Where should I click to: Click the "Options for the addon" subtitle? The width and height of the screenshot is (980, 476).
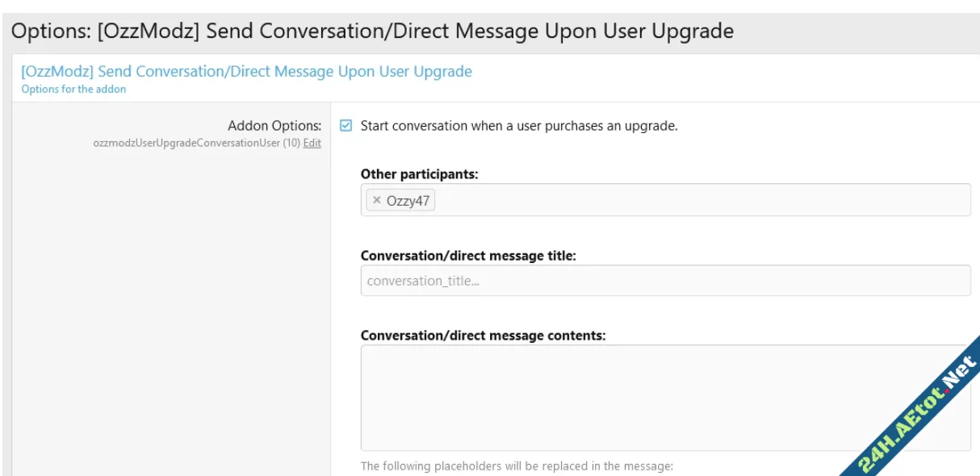pos(73,89)
